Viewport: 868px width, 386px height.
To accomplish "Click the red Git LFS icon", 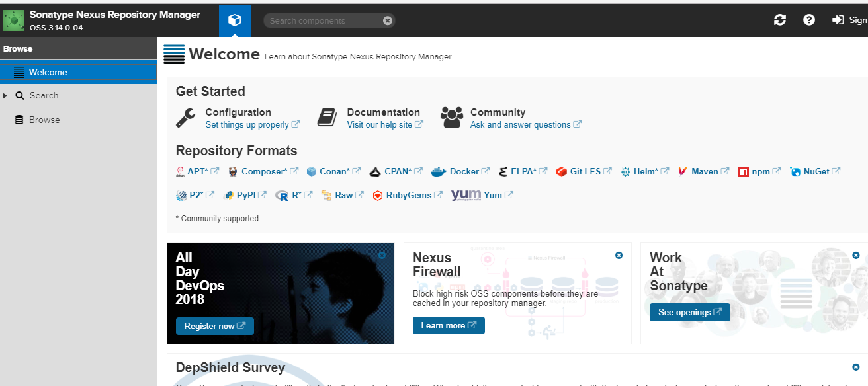I will (x=561, y=172).
